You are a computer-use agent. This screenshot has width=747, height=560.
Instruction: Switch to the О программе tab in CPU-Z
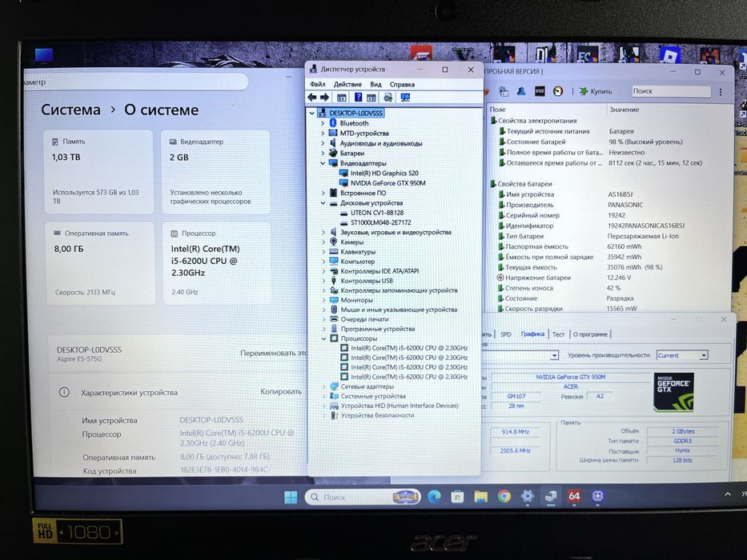[590, 334]
